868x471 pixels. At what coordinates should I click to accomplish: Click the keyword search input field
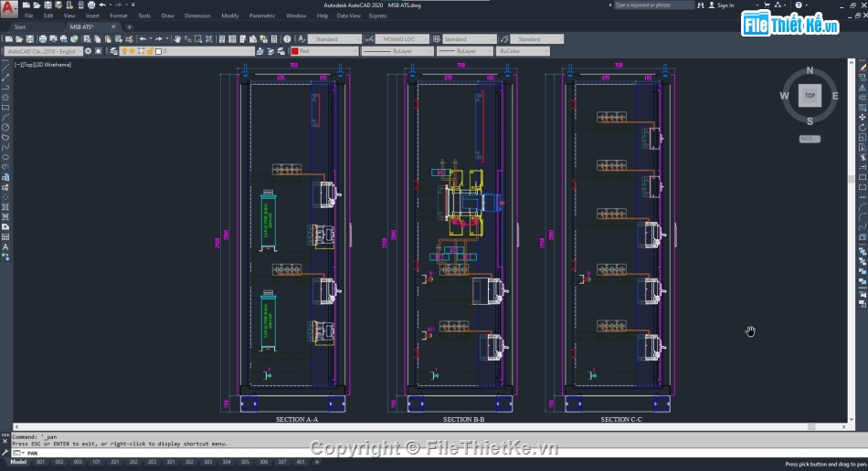pyautogui.click(x=653, y=5)
